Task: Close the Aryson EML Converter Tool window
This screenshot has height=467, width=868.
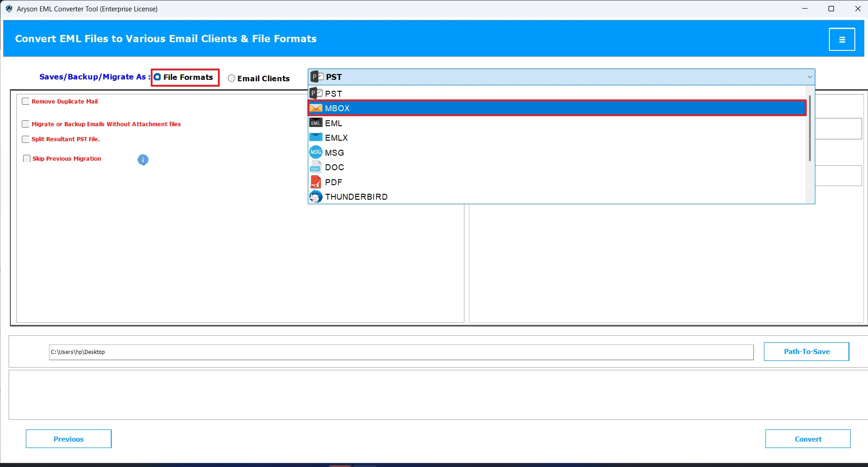Action: pyautogui.click(x=858, y=9)
